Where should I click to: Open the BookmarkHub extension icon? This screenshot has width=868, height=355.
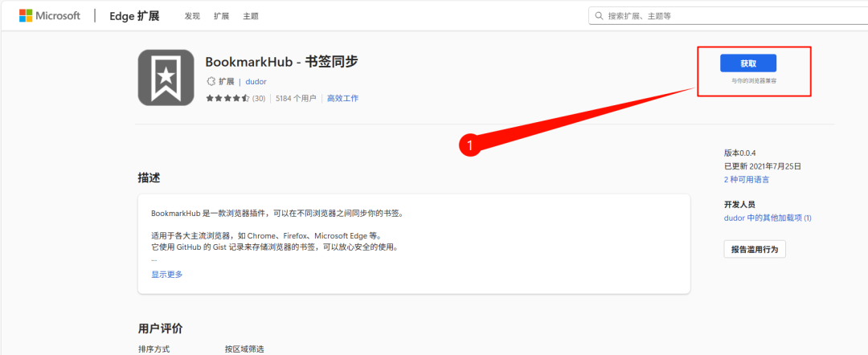(166, 77)
